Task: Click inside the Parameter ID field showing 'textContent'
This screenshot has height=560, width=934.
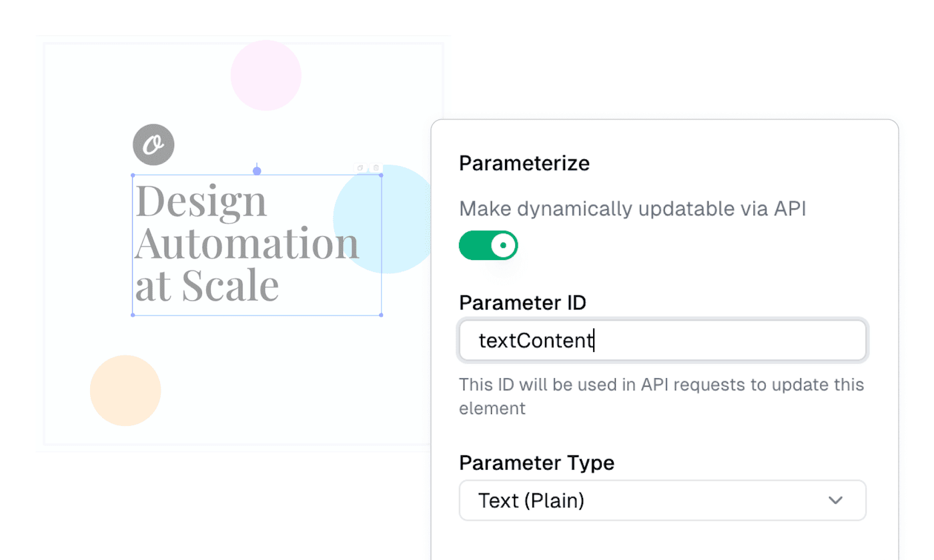Action: (662, 341)
